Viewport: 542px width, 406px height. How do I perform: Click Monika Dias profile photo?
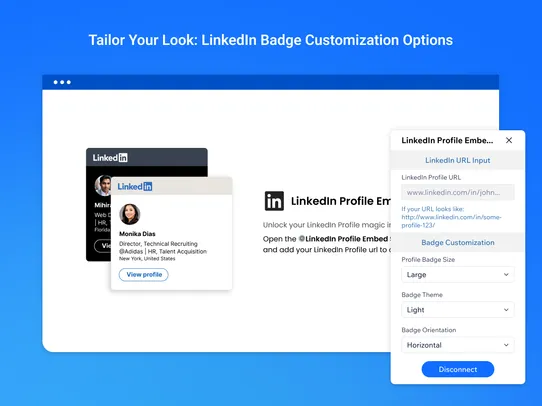(x=130, y=214)
